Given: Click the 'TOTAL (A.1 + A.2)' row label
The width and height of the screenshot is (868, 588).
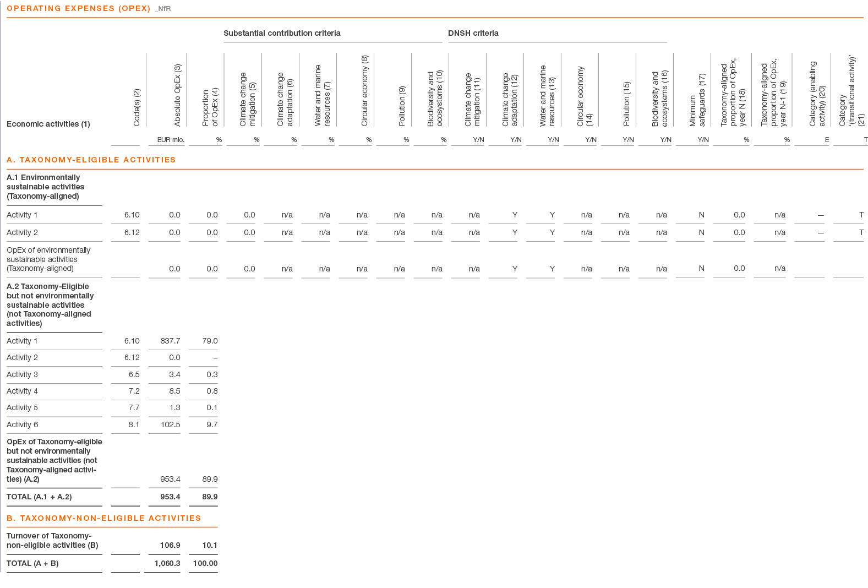Looking at the screenshot, I should tap(39, 497).
